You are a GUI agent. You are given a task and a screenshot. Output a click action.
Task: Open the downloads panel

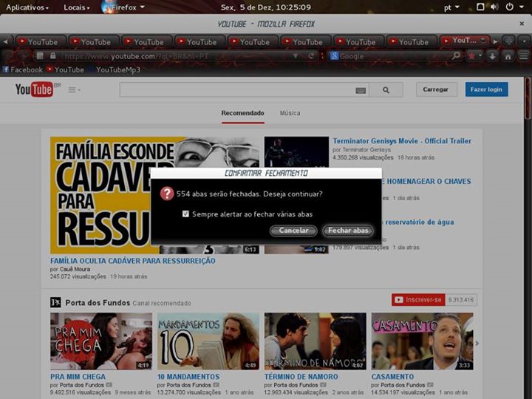pos(492,55)
